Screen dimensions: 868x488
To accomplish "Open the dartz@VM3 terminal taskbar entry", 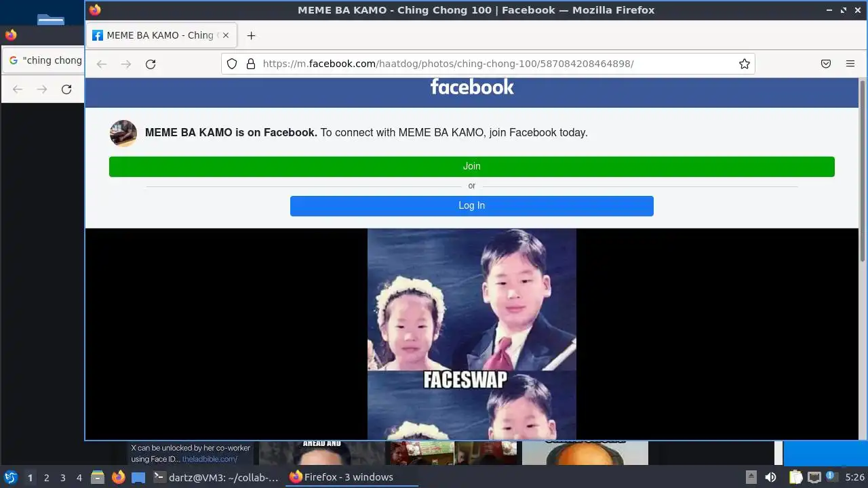I will [216, 477].
